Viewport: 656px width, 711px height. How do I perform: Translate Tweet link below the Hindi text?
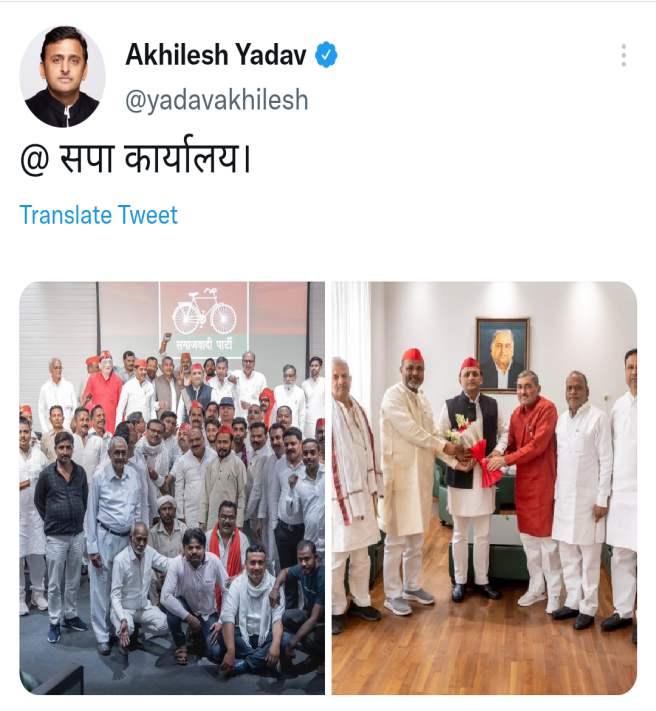pyautogui.click(x=98, y=215)
